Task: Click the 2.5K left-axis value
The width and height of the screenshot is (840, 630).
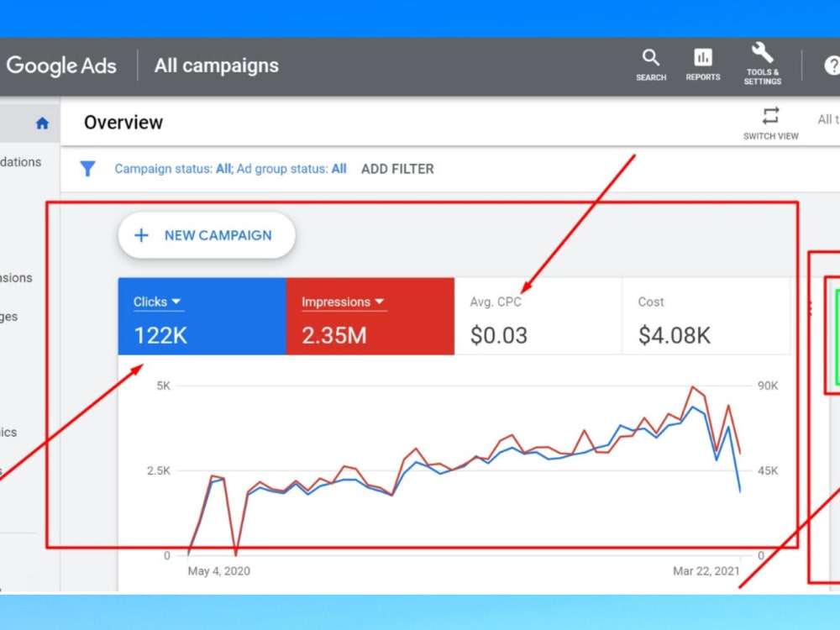Action: [x=159, y=471]
